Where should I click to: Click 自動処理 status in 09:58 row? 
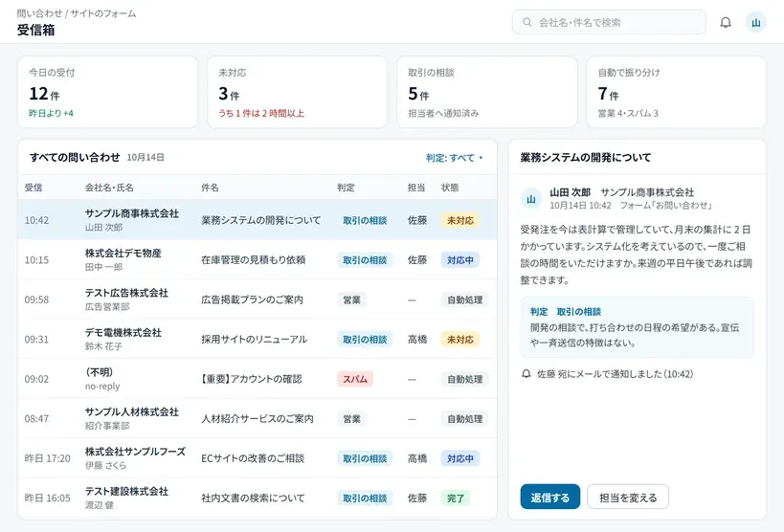tap(464, 300)
